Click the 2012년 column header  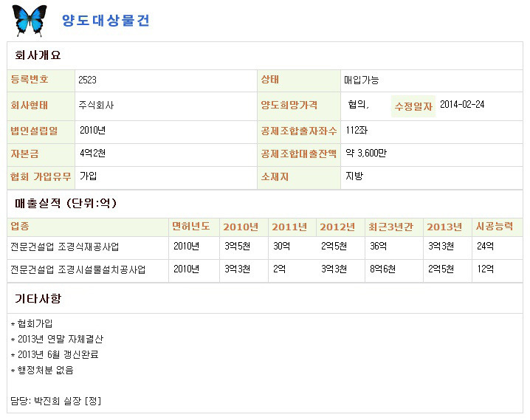pos(337,227)
